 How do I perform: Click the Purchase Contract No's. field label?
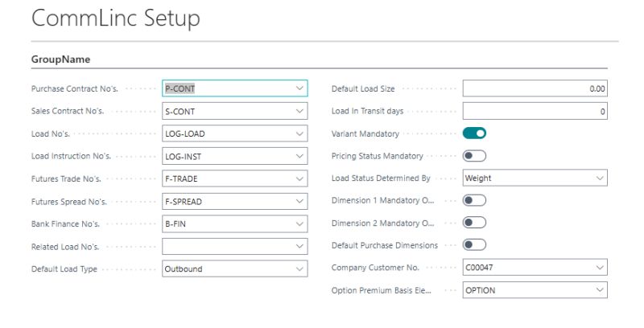pyautogui.click(x=75, y=88)
